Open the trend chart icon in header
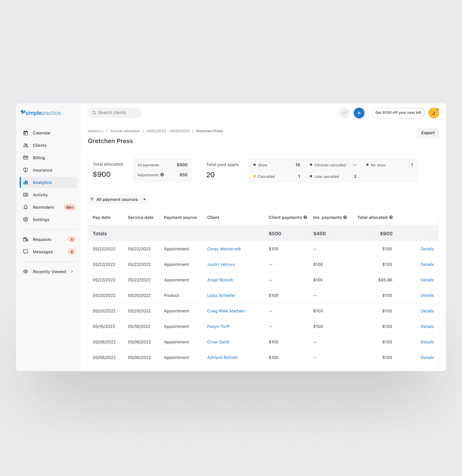Screen dimensions: 462x476 344,113
